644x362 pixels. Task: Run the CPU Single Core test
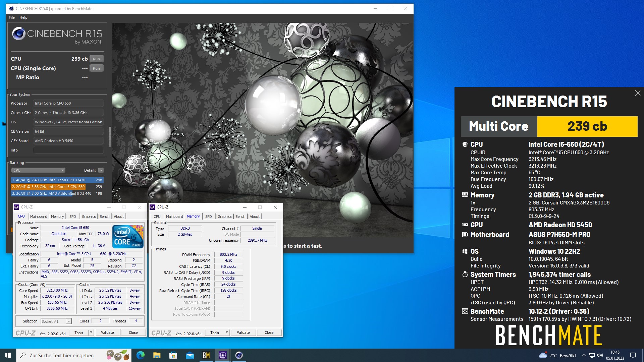[96, 68]
